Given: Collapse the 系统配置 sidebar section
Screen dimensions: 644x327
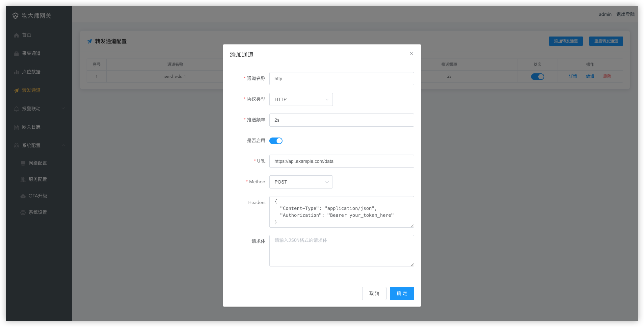Looking at the screenshot, I should pos(63,145).
